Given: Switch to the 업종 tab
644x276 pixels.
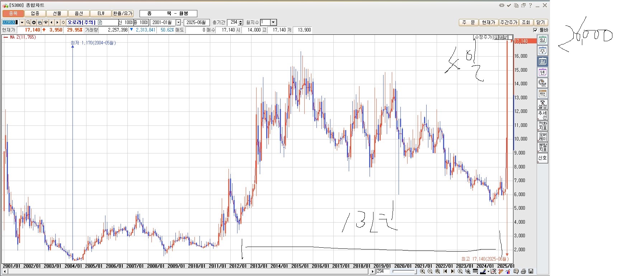Looking at the screenshot, I should (35, 14).
